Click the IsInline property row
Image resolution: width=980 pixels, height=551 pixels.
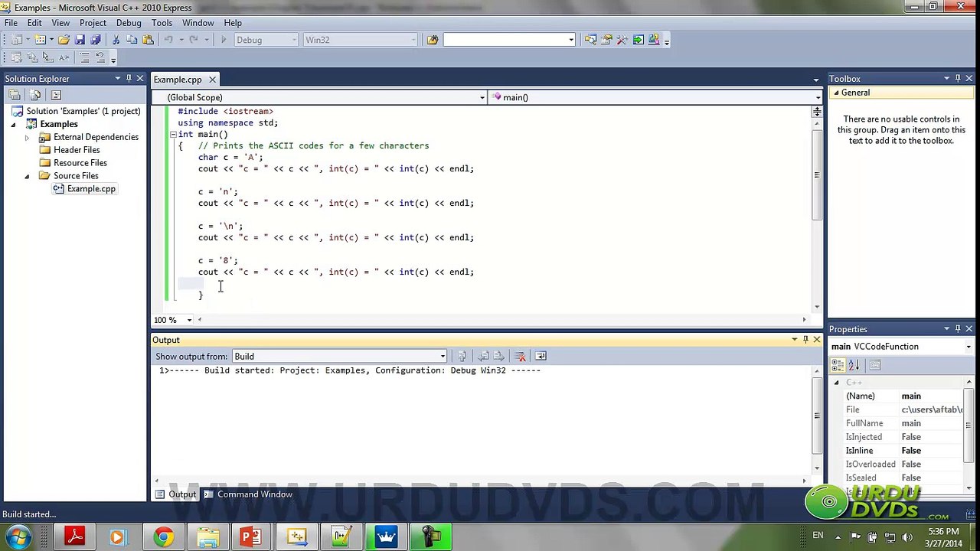901,451
